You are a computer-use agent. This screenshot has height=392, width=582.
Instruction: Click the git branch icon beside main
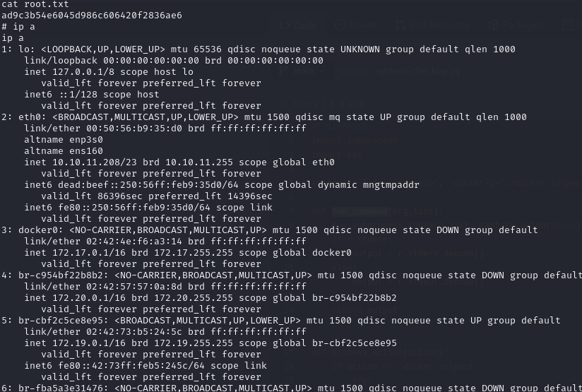(x=283, y=71)
